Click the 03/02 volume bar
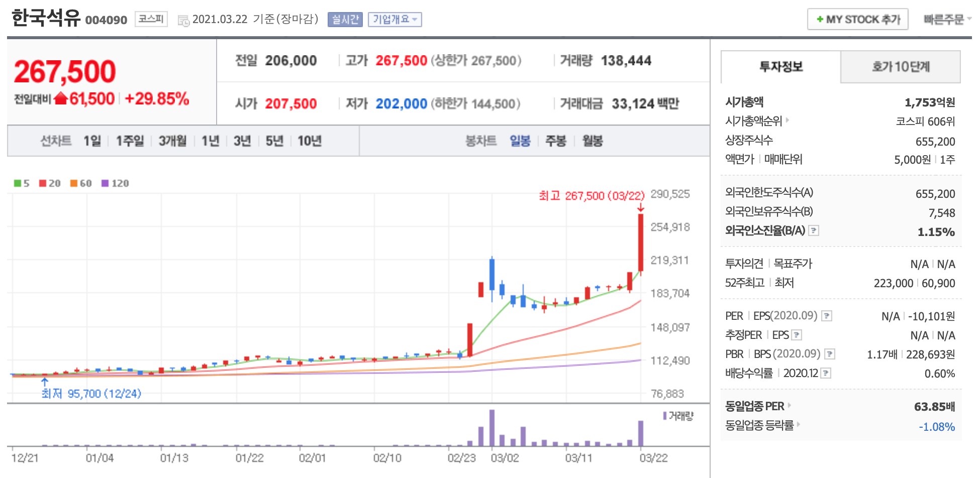This screenshot has height=478, width=980. [x=492, y=428]
